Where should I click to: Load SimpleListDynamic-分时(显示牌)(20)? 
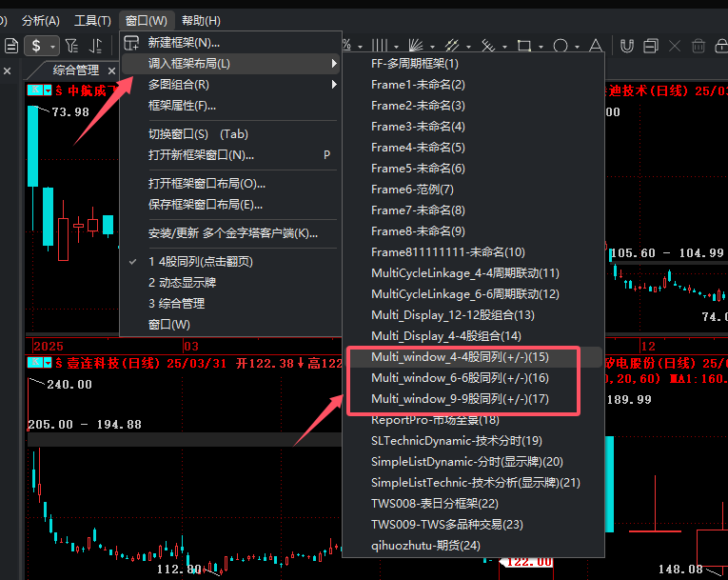click(474, 462)
